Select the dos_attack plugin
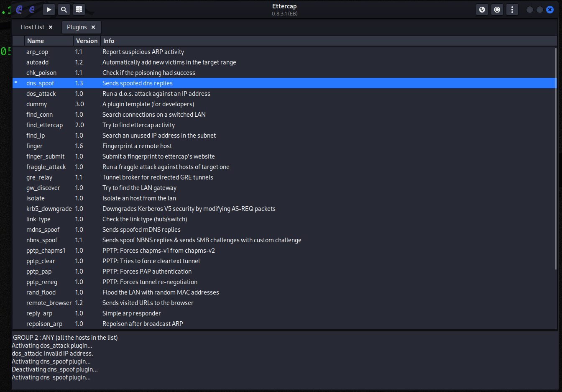Screen dimensions: 562x392 point(284,94)
